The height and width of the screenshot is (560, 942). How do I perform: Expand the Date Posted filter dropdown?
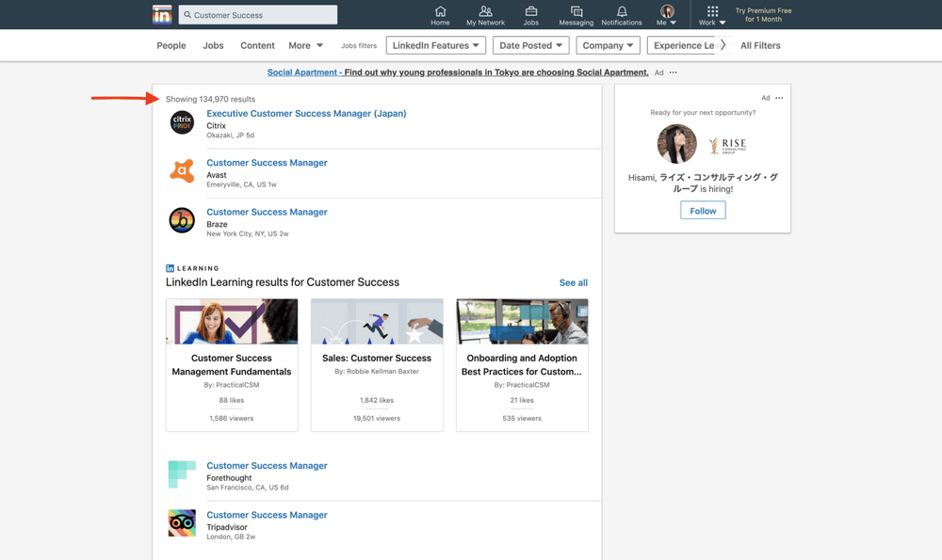click(530, 45)
